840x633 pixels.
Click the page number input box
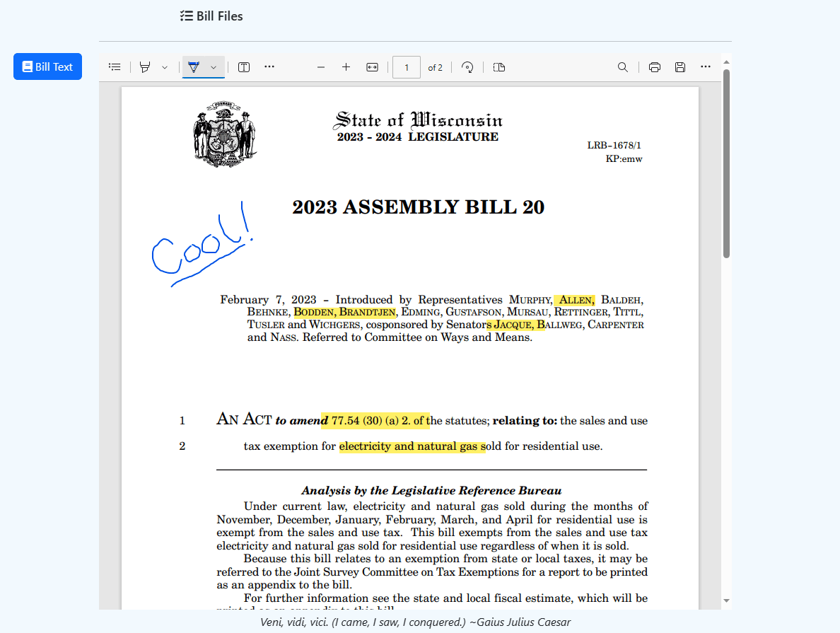407,67
